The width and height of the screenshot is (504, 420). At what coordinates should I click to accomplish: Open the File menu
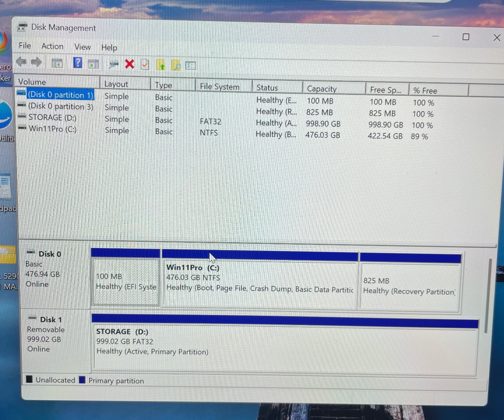(25, 46)
